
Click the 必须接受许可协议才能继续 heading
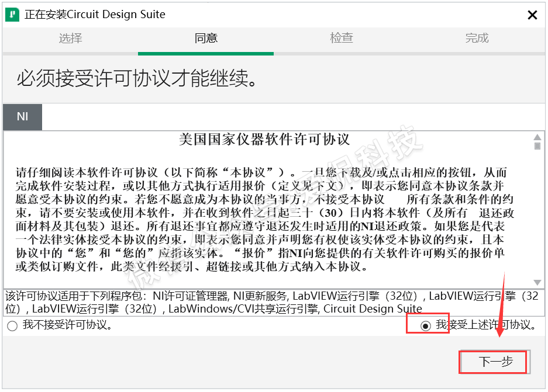coord(137,78)
